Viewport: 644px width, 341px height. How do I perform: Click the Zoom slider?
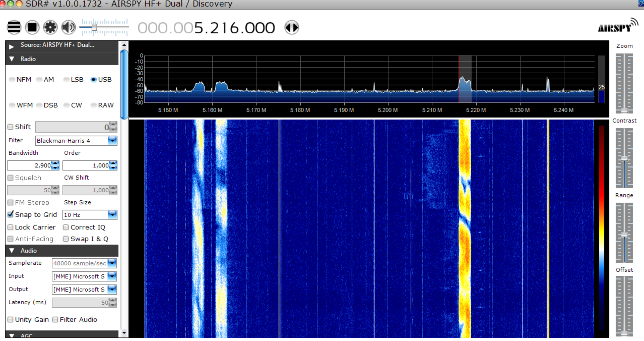click(624, 83)
